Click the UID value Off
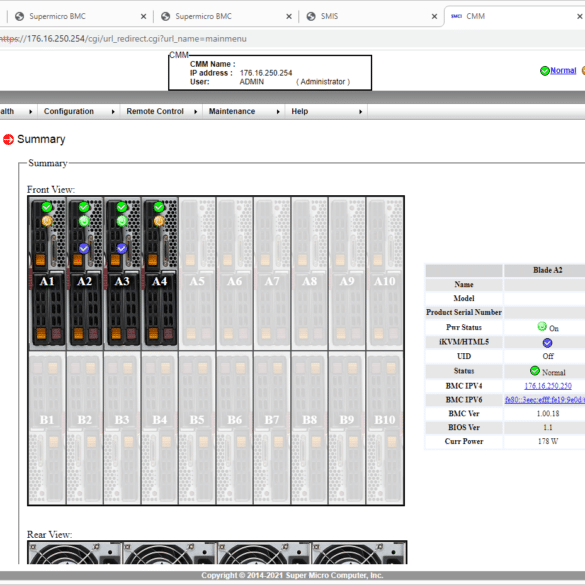 548,356
